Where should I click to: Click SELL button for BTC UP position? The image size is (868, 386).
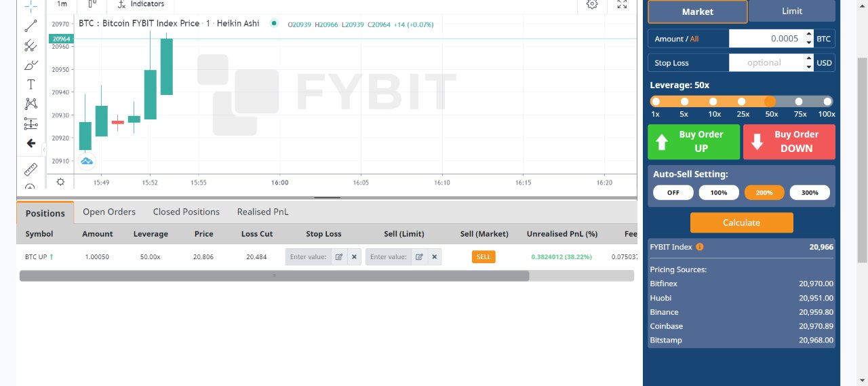coord(484,257)
